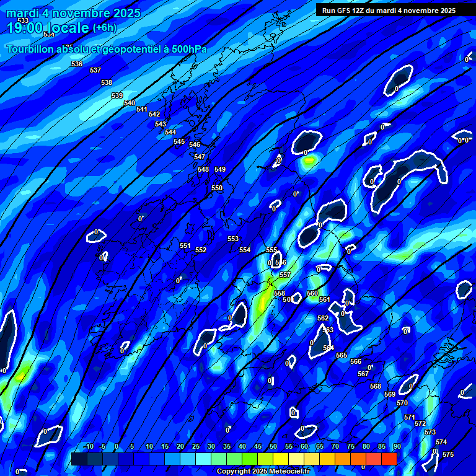The width and height of the screenshot is (476, 476).
Task: Click the mardi 4 novembre 2025 title
Action: click(73, 13)
